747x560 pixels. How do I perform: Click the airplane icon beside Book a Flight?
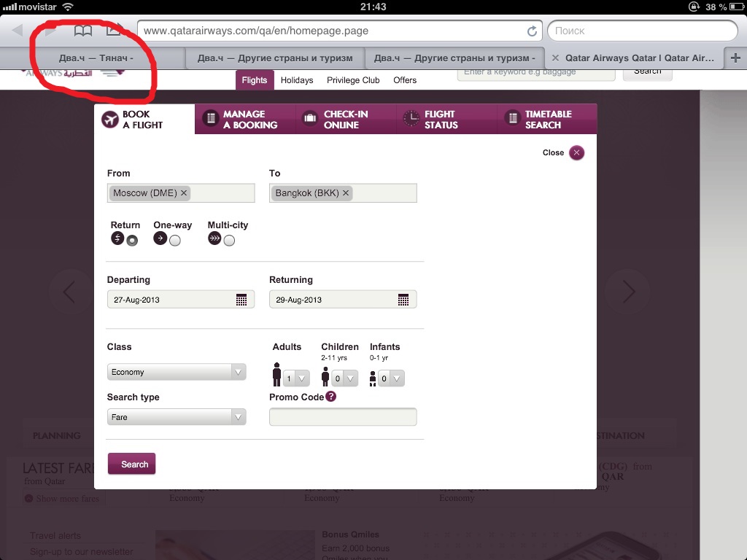pos(110,120)
